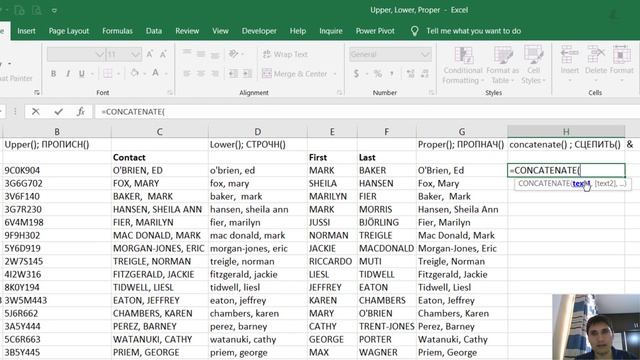
Task: Click Tell me what you want to do
Action: coord(473,31)
